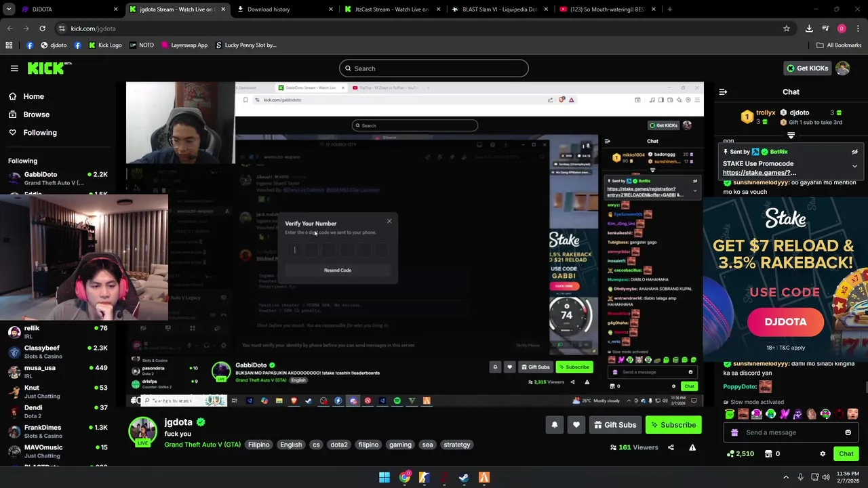Toggle jgdota notification bell
This screenshot has width=868, height=488.
[x=554, y=425]
